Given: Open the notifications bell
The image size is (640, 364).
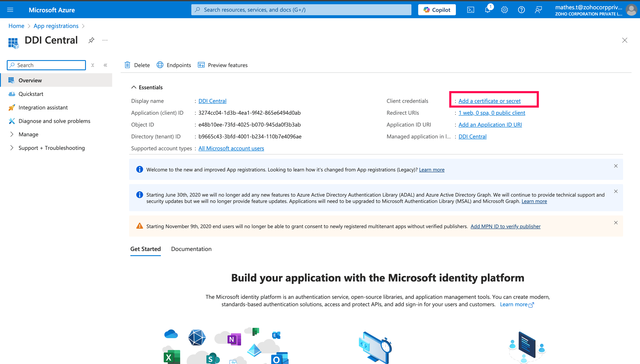Looking at the screenshot, I should point(487,10).
